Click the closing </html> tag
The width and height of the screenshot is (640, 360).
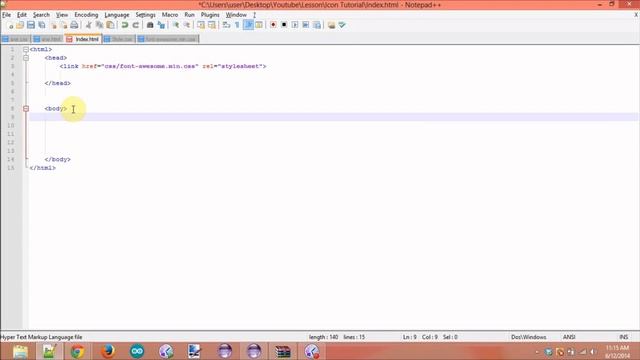43,168
